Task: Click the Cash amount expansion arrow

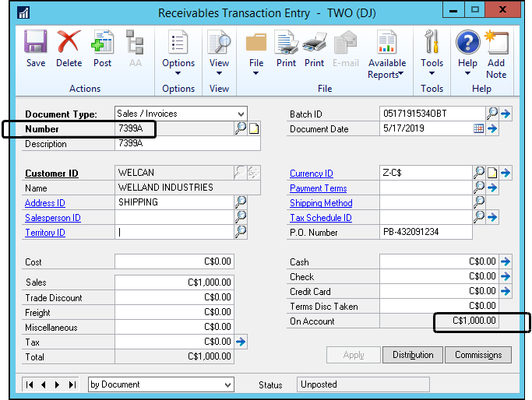Action: coord(505,262)
